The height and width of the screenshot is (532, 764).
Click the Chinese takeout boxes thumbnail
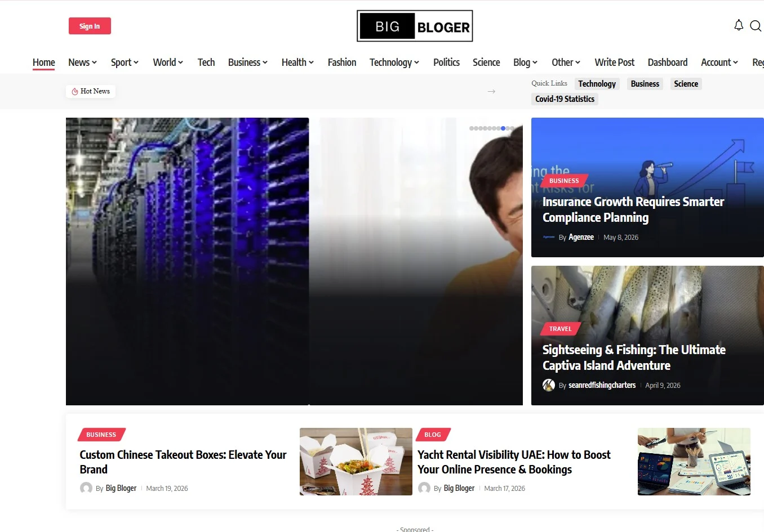(356, 462)
